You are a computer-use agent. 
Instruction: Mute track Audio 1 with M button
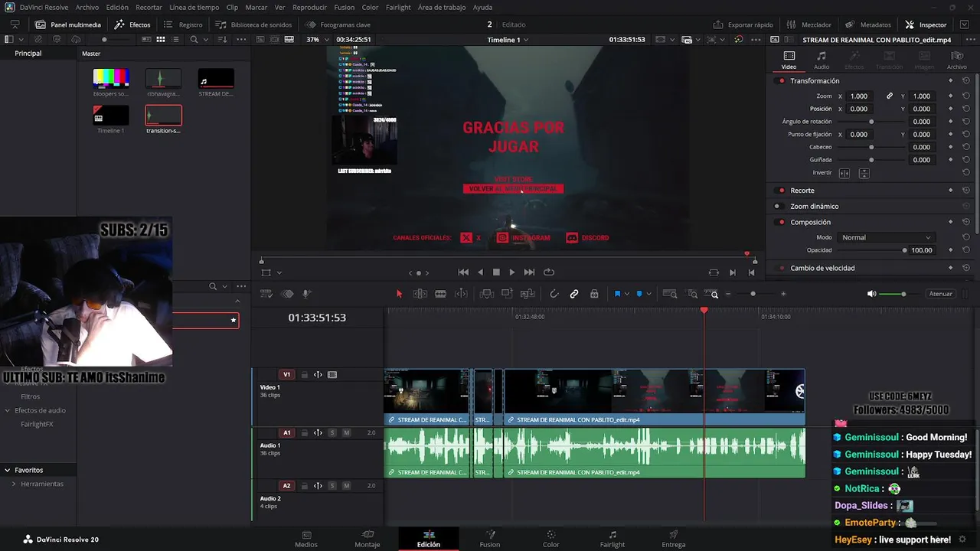(x=346, y=433)
